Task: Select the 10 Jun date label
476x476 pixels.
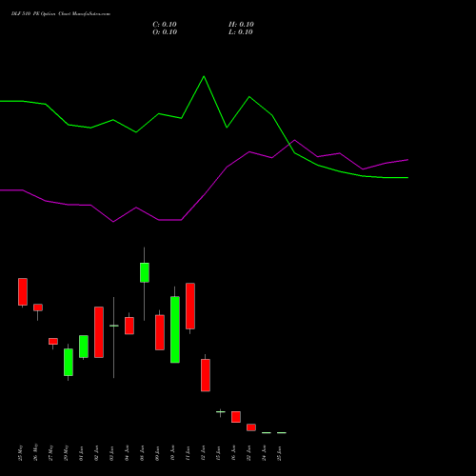Action: tap(173, 453)
